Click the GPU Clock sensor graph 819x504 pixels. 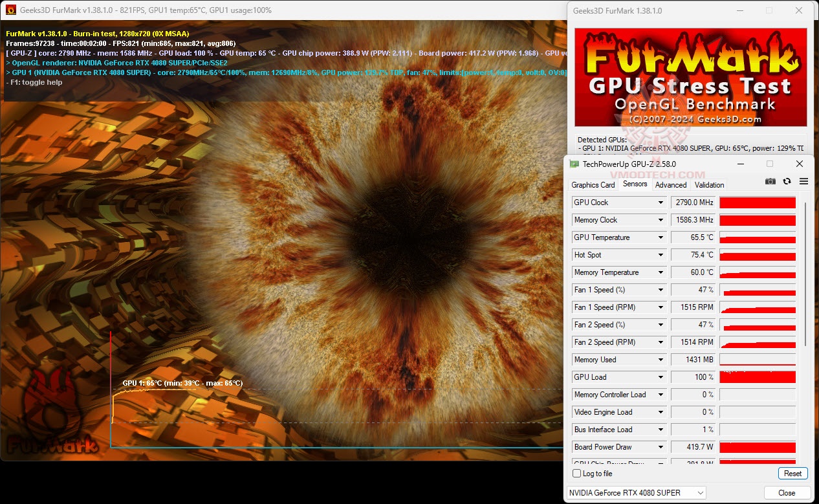tap(758, 203)
